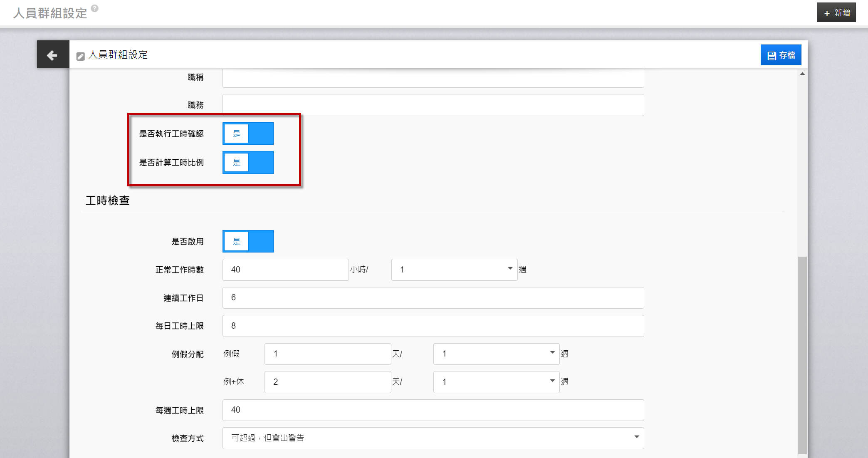Open the 檢查方式 dropdown

(433, 438)
